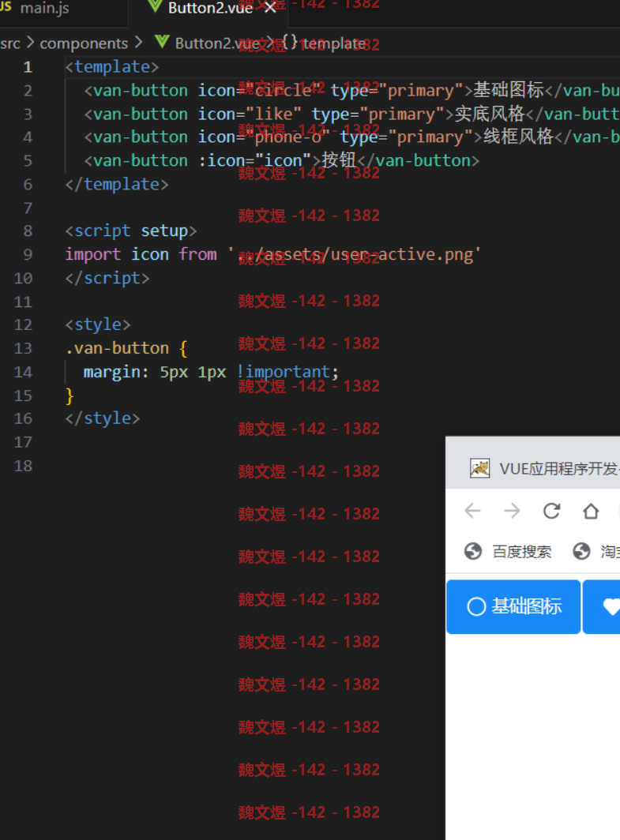
Task: Select the Button2.vue editor tab
Action: (209, 9)
